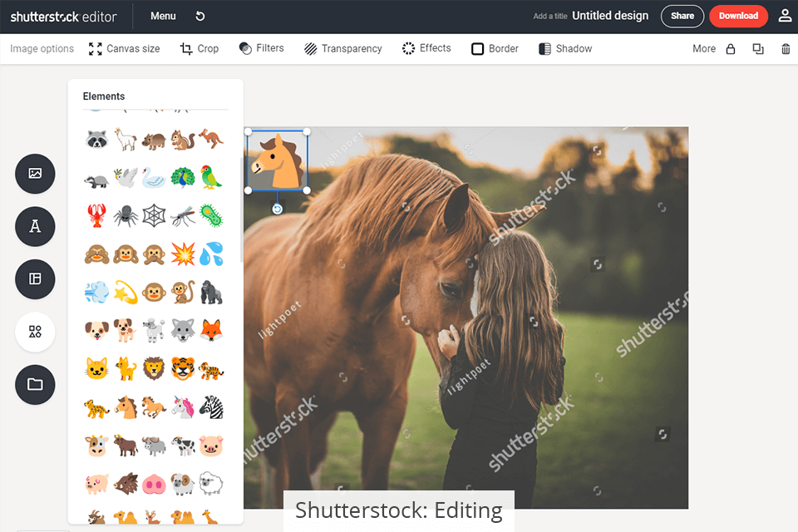Add the skunk badger element
Image resolution: width=798 pixels, height=532 pixels.
96,180
